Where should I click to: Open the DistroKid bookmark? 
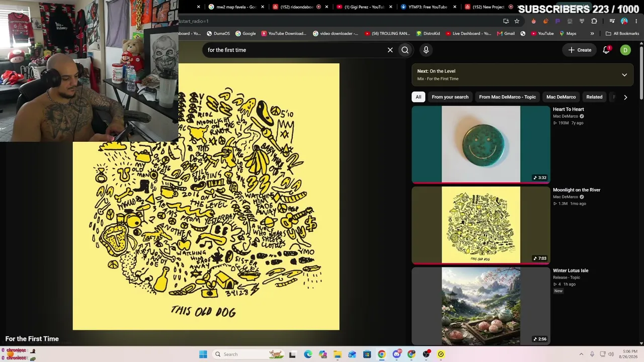[428, 34]
